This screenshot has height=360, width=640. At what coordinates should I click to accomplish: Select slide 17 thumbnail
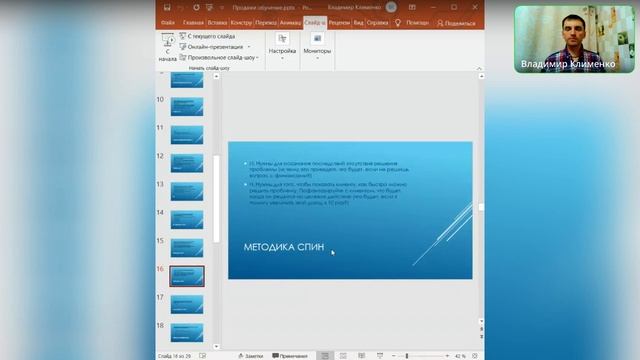click(187, 304)
